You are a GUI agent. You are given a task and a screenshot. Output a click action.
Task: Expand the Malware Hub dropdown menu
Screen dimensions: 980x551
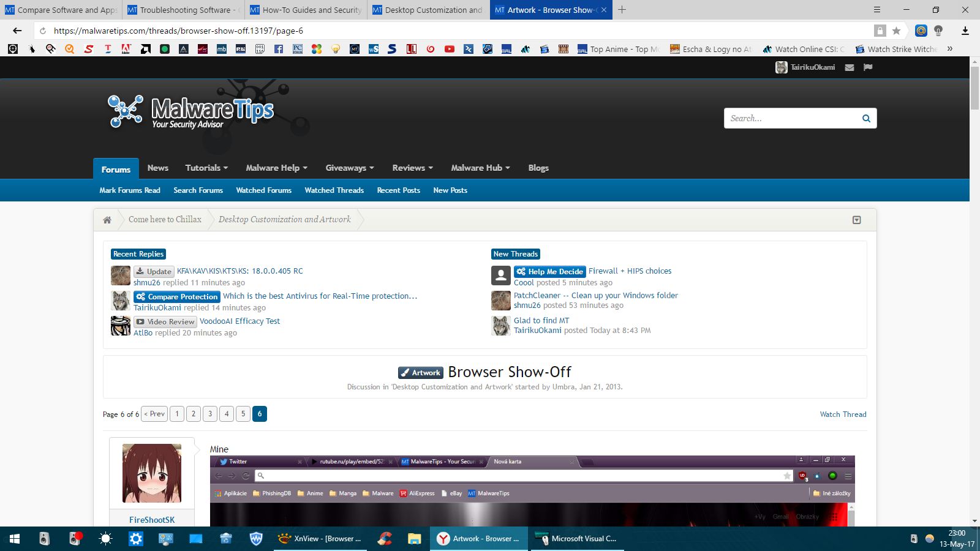click(480, 168)
